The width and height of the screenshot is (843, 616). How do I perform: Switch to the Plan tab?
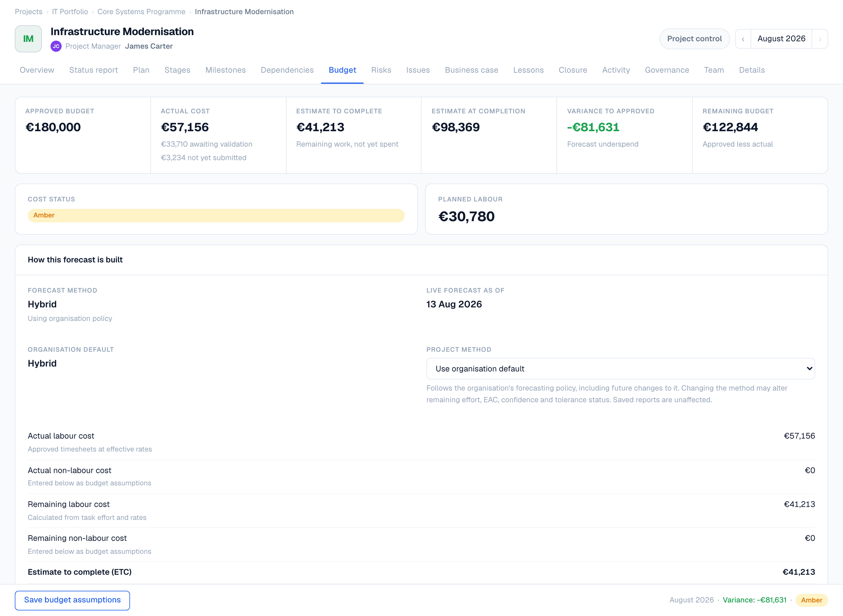point(141,70)
